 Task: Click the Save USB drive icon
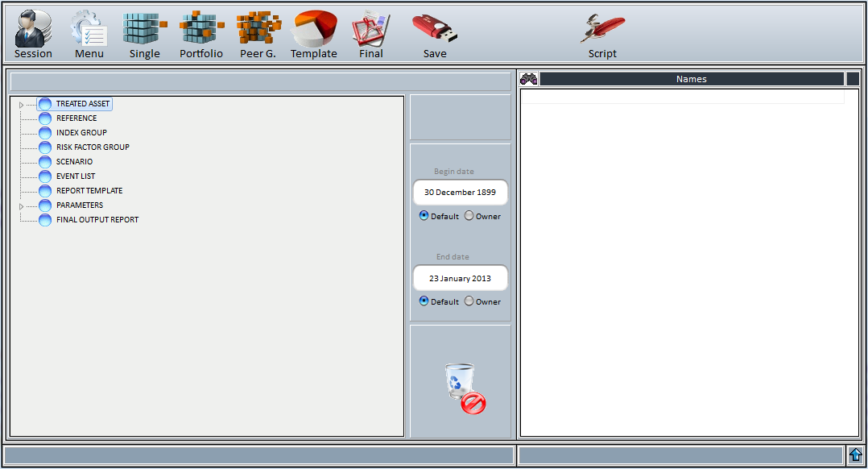(x=435, y=29)
